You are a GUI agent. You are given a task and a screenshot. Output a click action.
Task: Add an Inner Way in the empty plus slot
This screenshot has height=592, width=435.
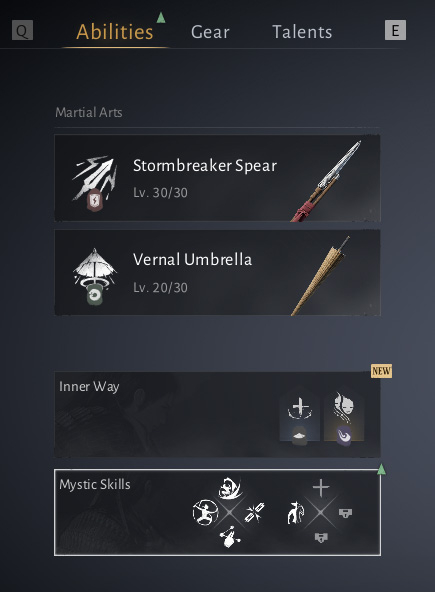coord(300,416)
